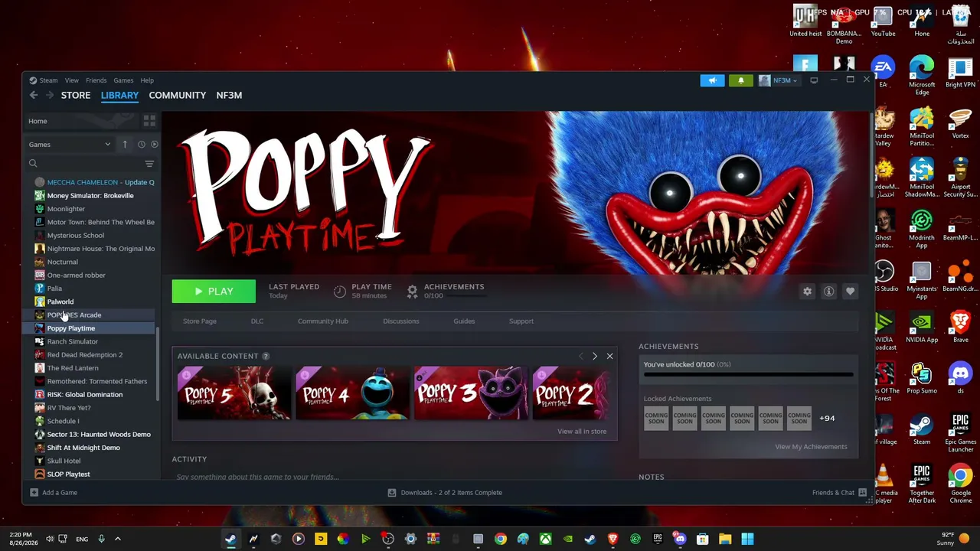The height and width of the screenshot is (551, 980).
Task: Open game settings gear for Poppy Playtime
Action: [x=807, y=292]
